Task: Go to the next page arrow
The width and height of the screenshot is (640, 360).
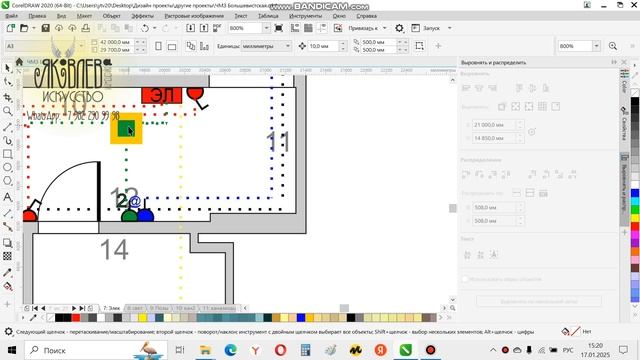Action: [74, 308]
